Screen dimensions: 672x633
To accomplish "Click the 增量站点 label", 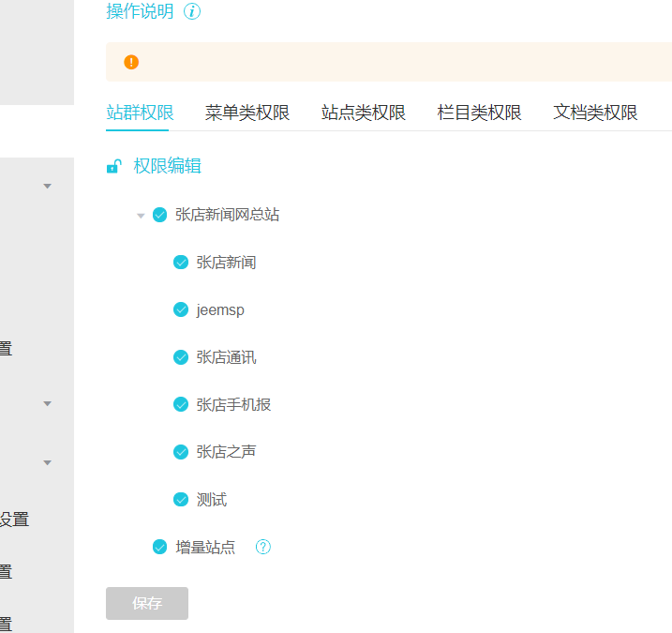I will pos(205,548).
